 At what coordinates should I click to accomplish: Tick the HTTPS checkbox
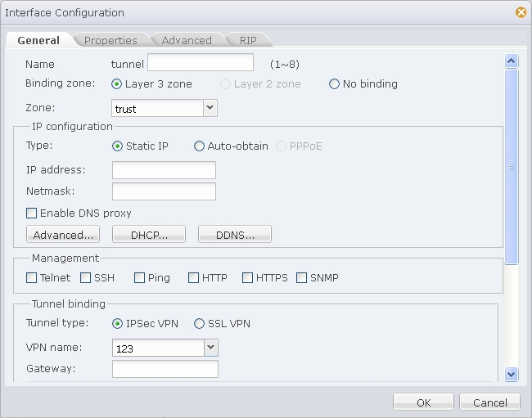pos(248,278)
